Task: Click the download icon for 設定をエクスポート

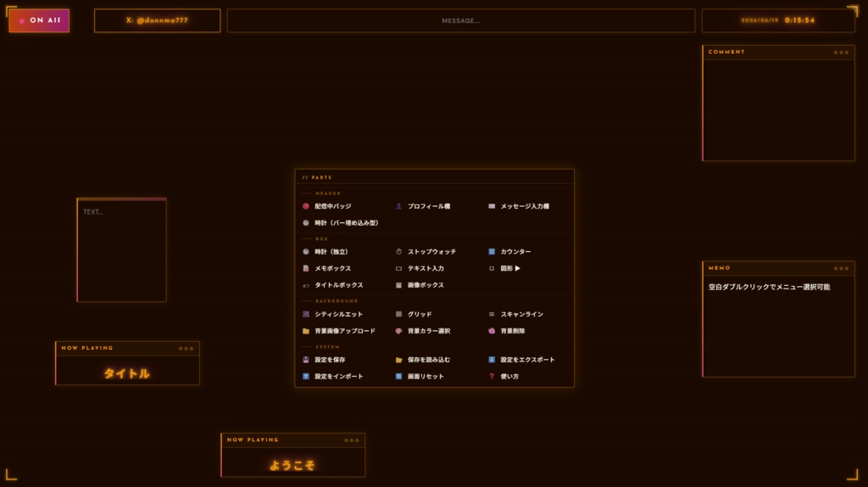Action: click(x=492, y=360)
